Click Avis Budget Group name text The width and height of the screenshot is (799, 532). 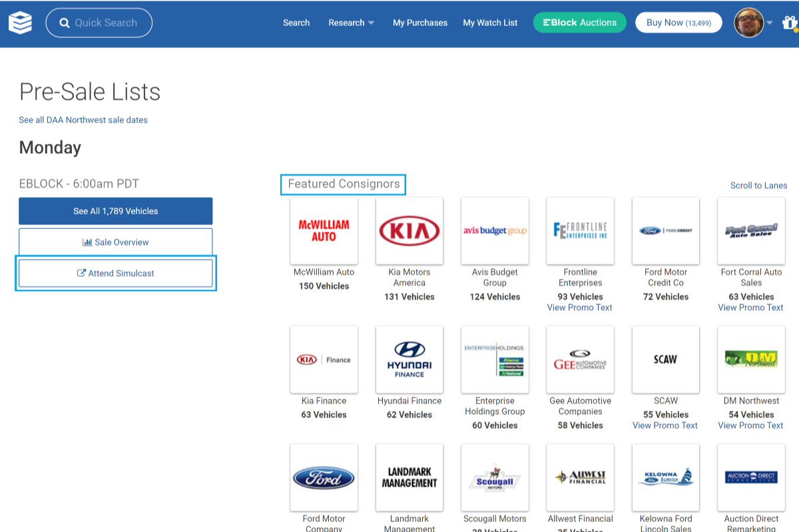click(495, 278)
